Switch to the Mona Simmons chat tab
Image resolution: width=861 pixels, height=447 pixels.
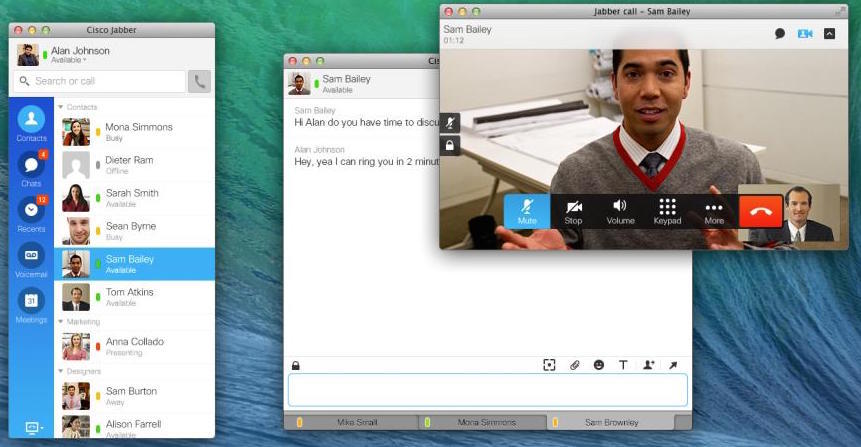coord(483,422)
